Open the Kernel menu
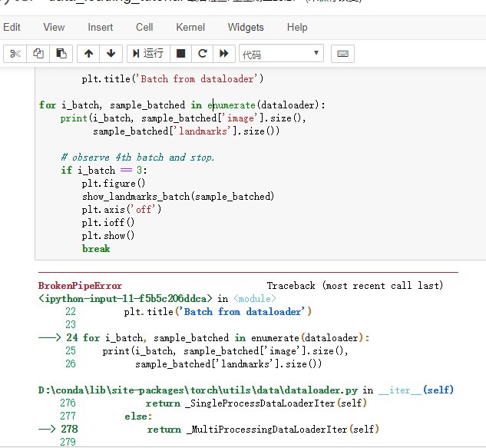The width and height of the screenshot is (486, 448). pos(190,27)
